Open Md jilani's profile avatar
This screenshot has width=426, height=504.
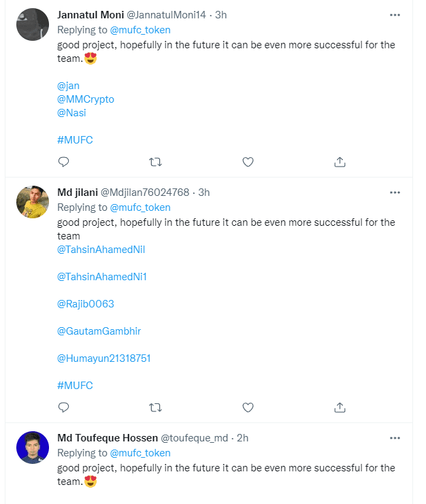[x=33, y=202]
